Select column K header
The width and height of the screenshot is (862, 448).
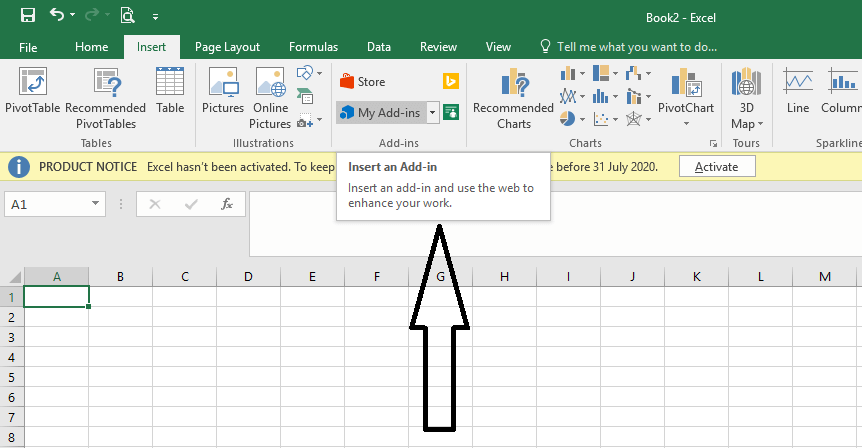click(697, 276)
